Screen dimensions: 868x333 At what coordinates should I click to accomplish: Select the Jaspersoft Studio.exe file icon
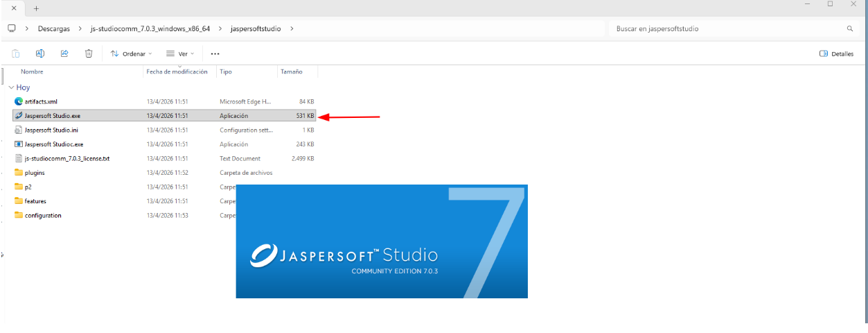pyautogui.click(x=19, y=116)
